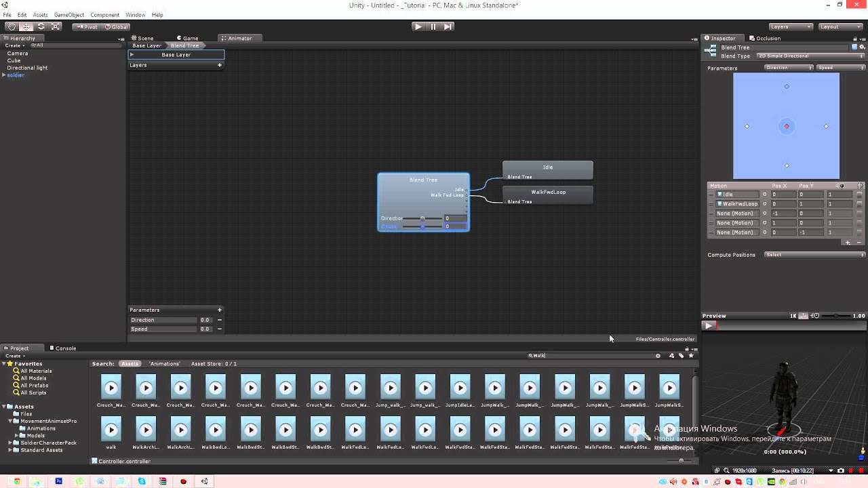This screenshot has width=868, height=488.
Task: Adjust the Direction slider on Blend Tree node
Action: (422, 218)
